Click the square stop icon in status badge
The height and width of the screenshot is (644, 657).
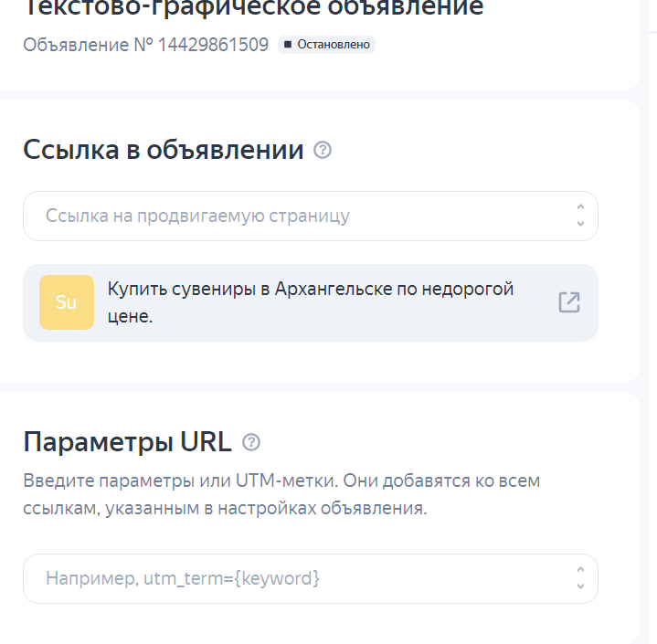point(288,44)
